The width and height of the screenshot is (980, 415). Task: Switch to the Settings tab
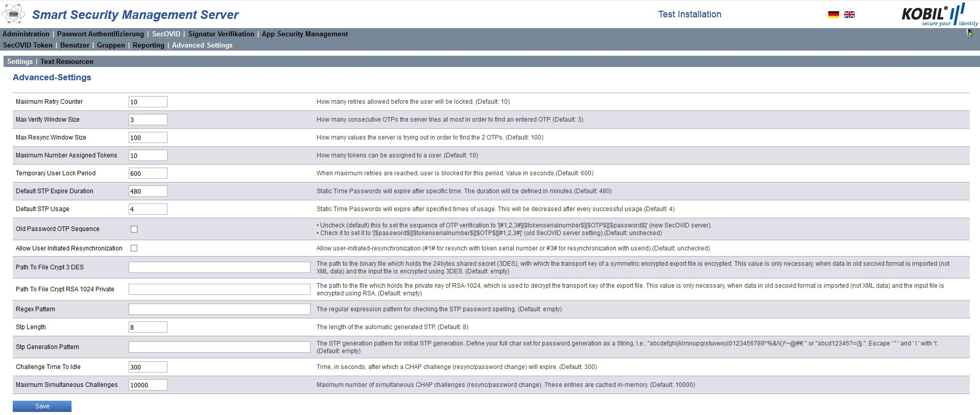point(20,61)
